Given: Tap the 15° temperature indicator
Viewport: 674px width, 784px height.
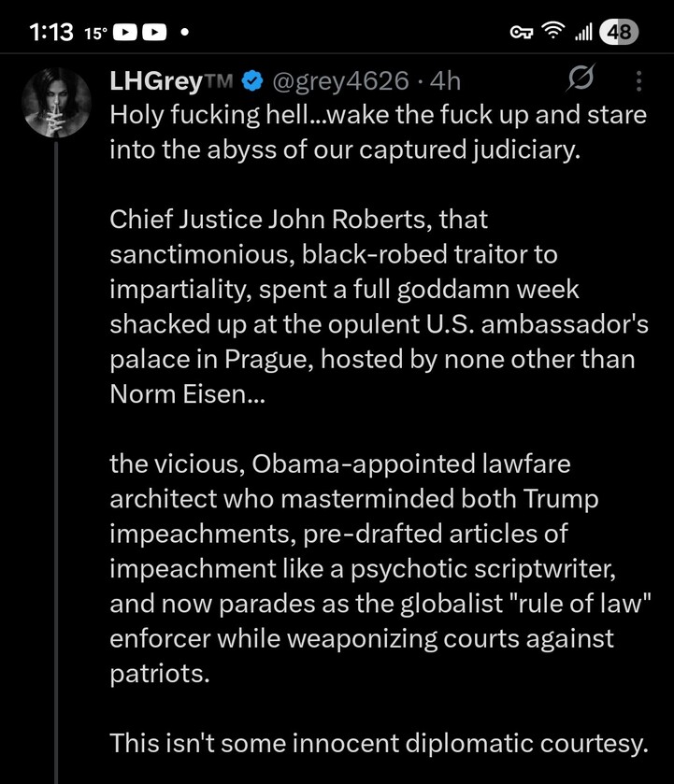Looking at the screenshot, I should [x=94, y=34].
